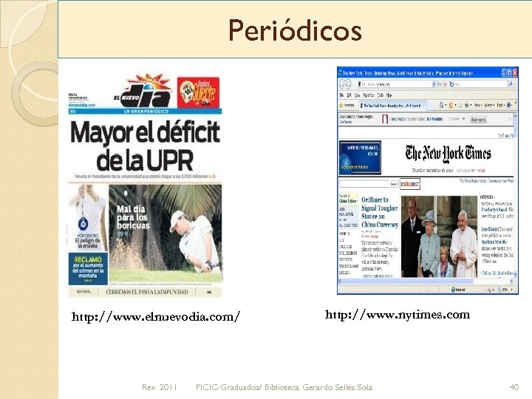This screenshot has height=399, width=532.
Task: Click the Rev. 2011 footer text
Action: [159, 387]
